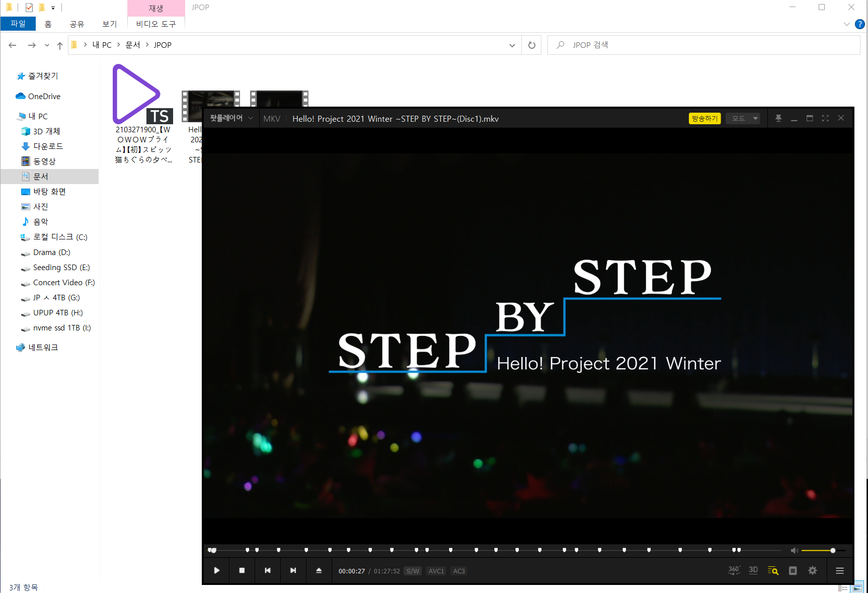This screenshot has width=868, height=593.
Task: Open recent locations dropdown arrow
Action: (47, 45)
